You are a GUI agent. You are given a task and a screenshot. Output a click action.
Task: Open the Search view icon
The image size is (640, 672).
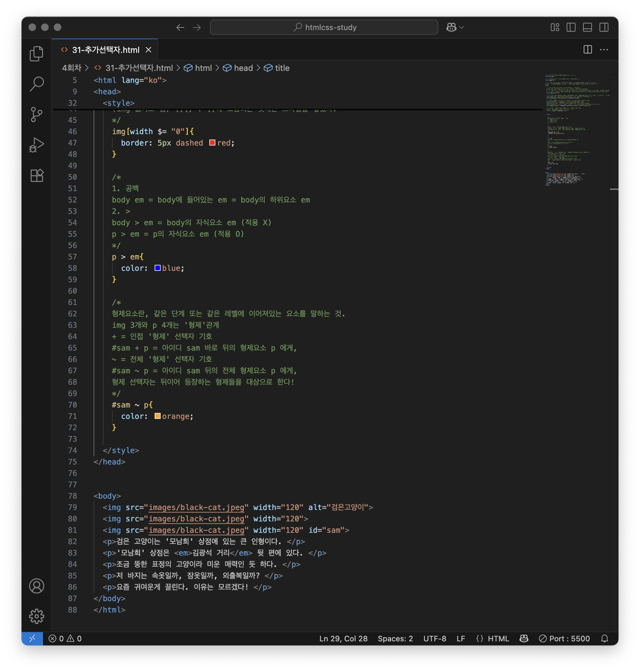36,84
